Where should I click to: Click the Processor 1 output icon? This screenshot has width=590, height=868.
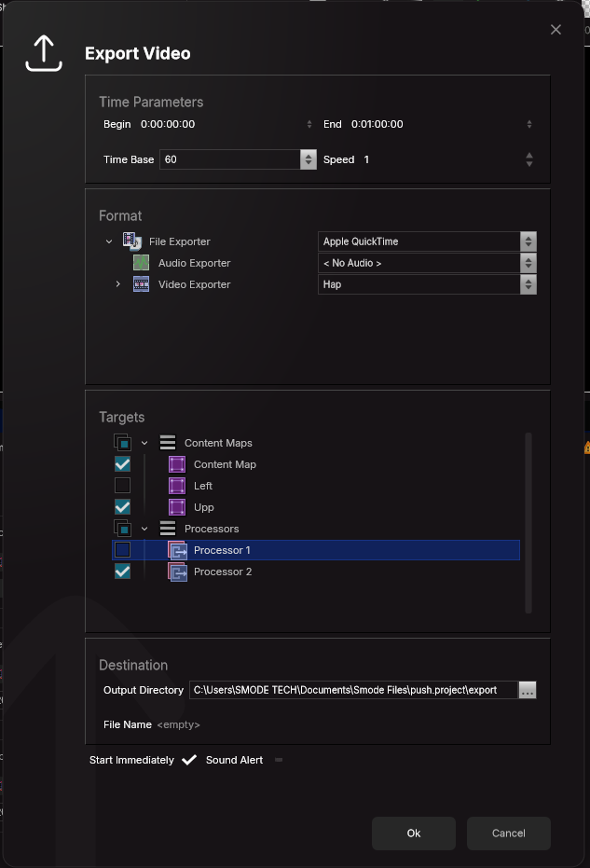(178, 550)
